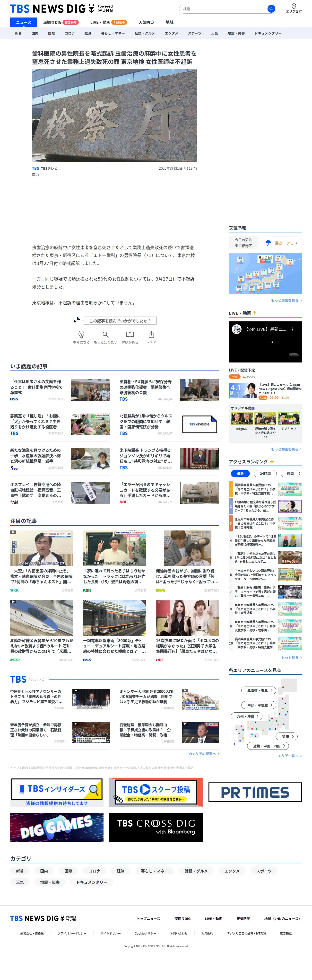Viewport: 312px width, 980px height.
Task: Open the スポーツ sub-navigation item
Action: pyautogui.click(x=195, y=33)
